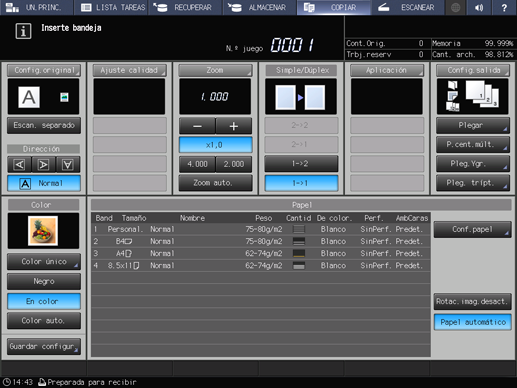Click the fruit color preview thumbnail
The width and height of the screenshot is (517, 388).
coord(43,231)
